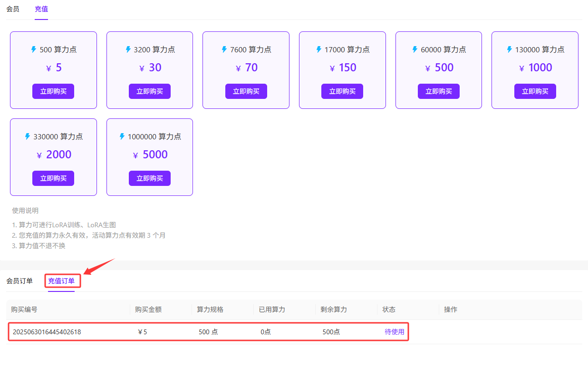Click 立即购买 under the ¥500 price

pos(438,91)
